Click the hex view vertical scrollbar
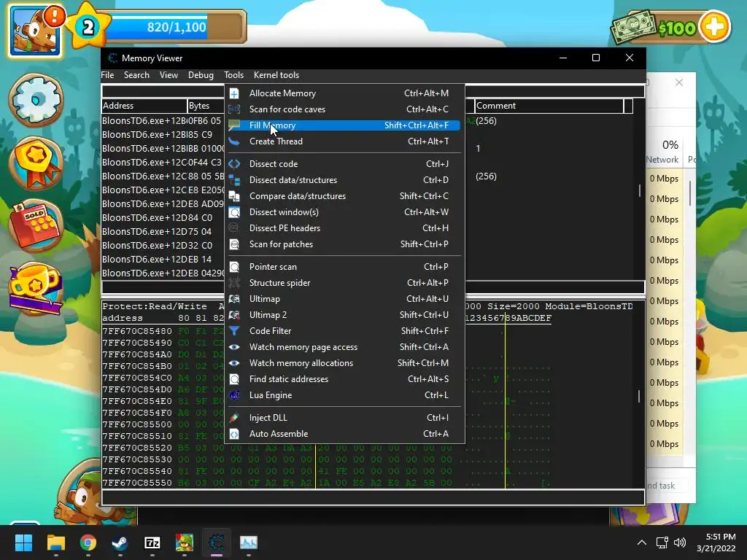The height and width of the screenshot is (560, 747). (x=639, y=395)
